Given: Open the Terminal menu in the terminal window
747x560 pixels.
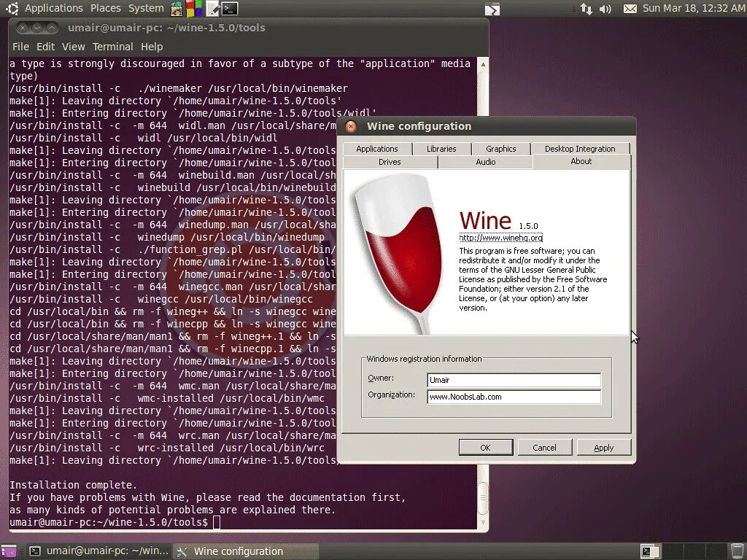Looking at the screenshot, I should (112, 46).
